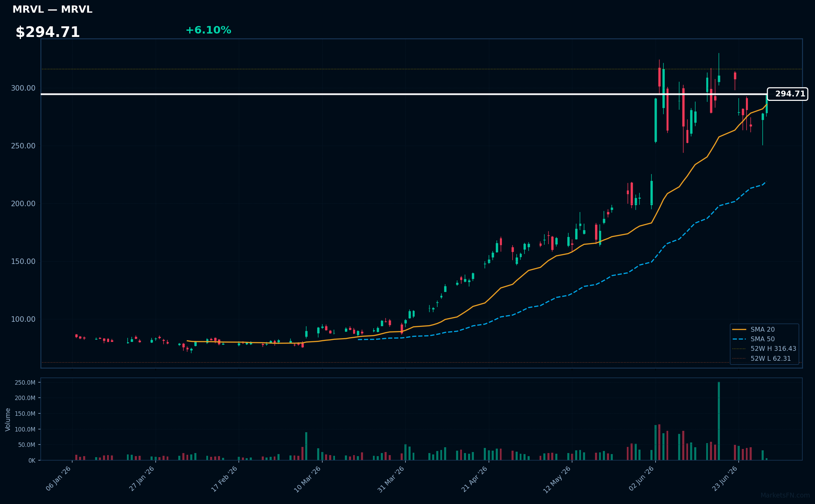Click the 200.0M volume axis label

click(25, 398)
